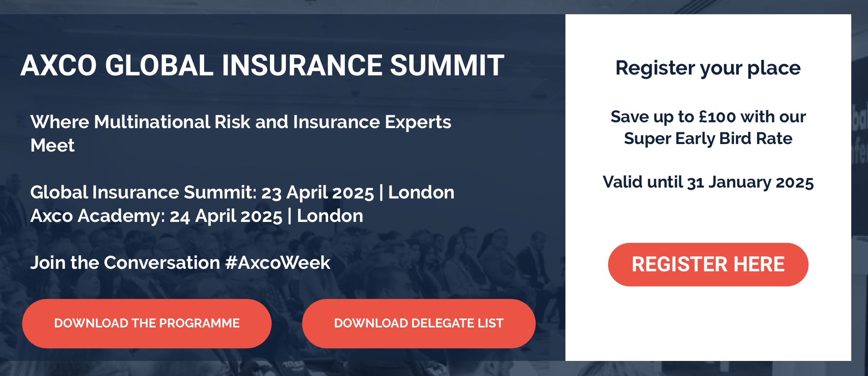Click the REGISTER HERE button
Image resolution: width=868 pixels, height=376 pixels.
point(709,264)
